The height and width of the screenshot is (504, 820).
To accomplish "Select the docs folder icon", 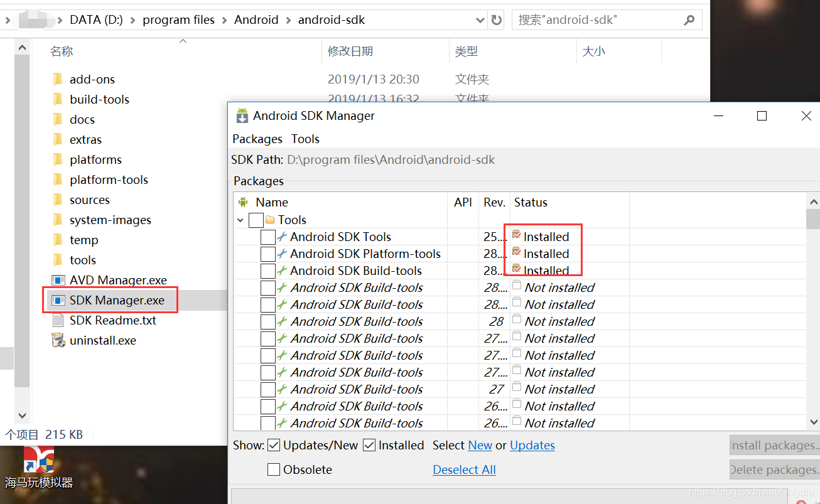I will pos(58,119).
